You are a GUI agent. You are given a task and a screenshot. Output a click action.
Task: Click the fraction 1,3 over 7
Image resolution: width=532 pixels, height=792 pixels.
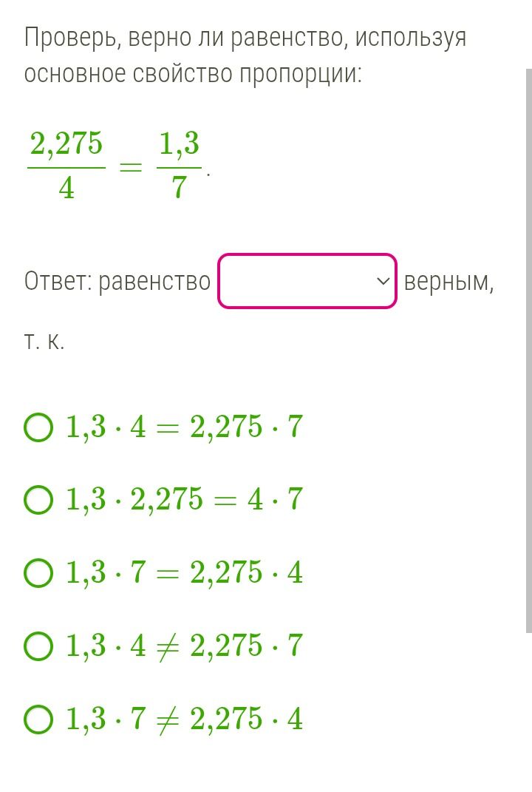click(x=180, y=165)
